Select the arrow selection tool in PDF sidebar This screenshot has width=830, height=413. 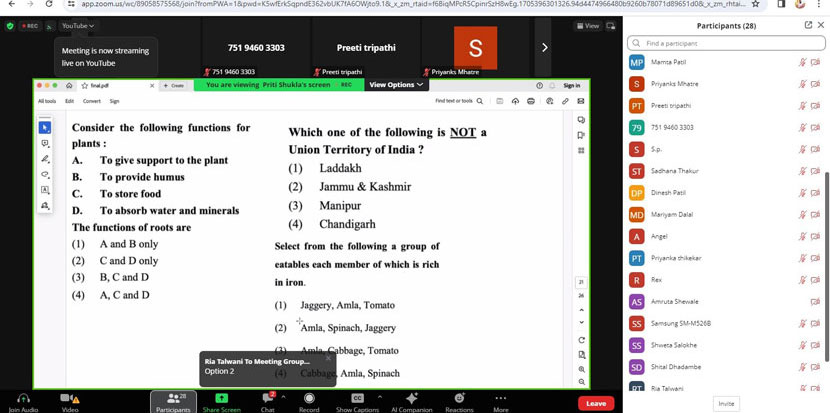pyautogui.click(x=45, y=128)
